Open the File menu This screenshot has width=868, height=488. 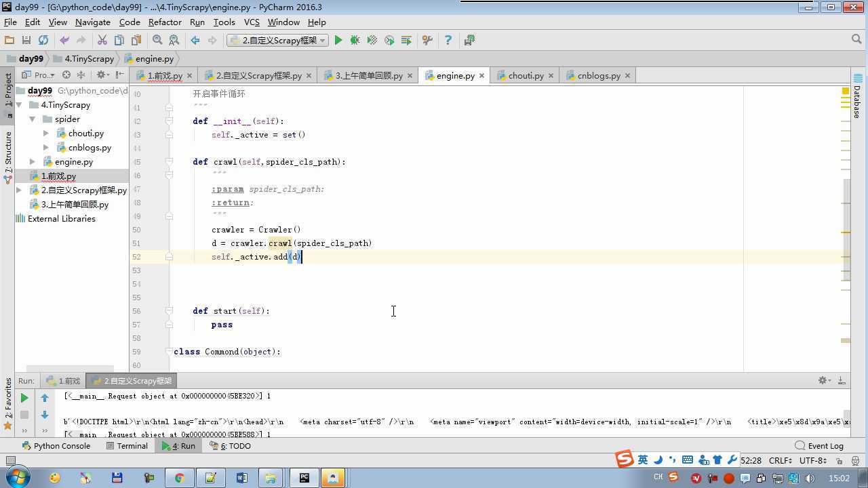(10, 22)
